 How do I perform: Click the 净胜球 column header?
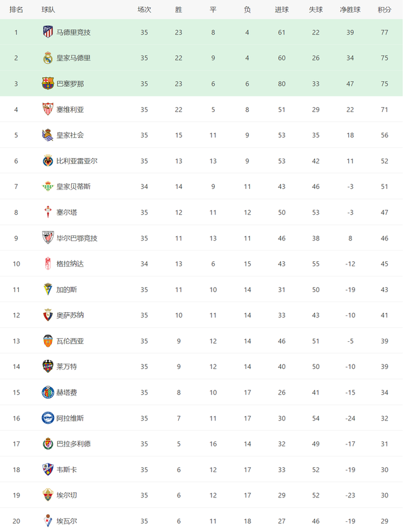click(350, 9)
